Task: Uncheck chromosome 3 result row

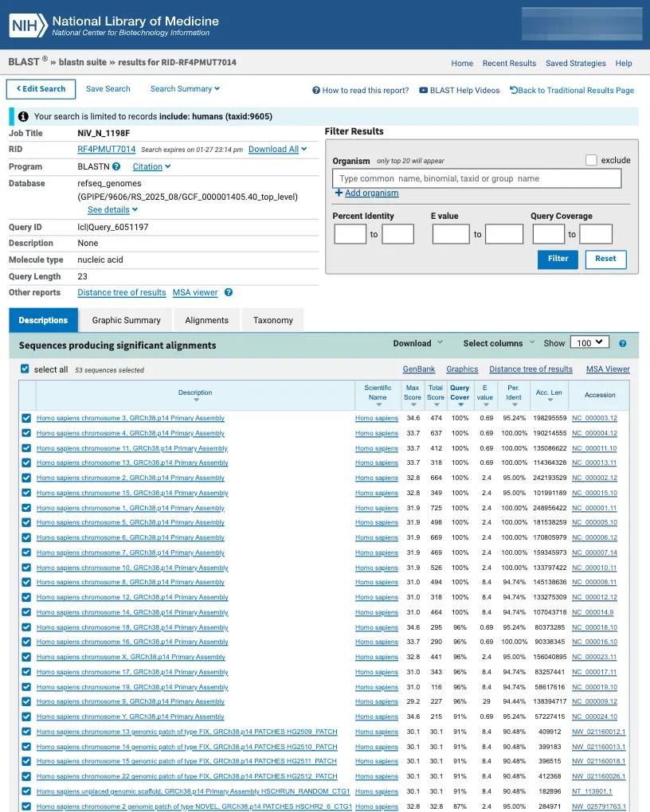Action: (26, 418)
